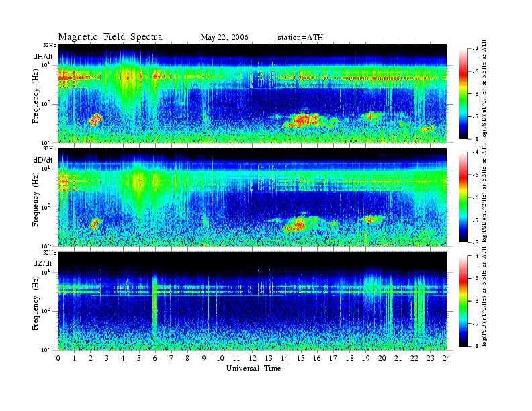Click the hour 12 tick label on time axis

point(253,358)
